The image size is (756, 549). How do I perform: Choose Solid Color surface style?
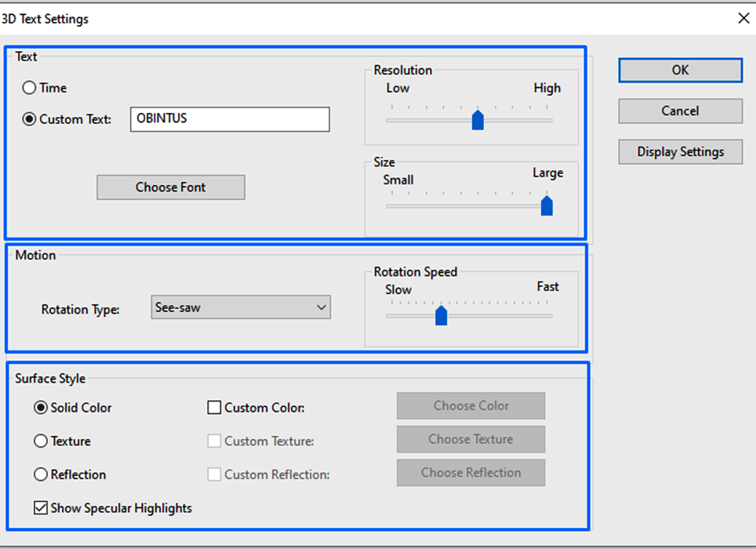pyautogui.click(x=40, y=408)
